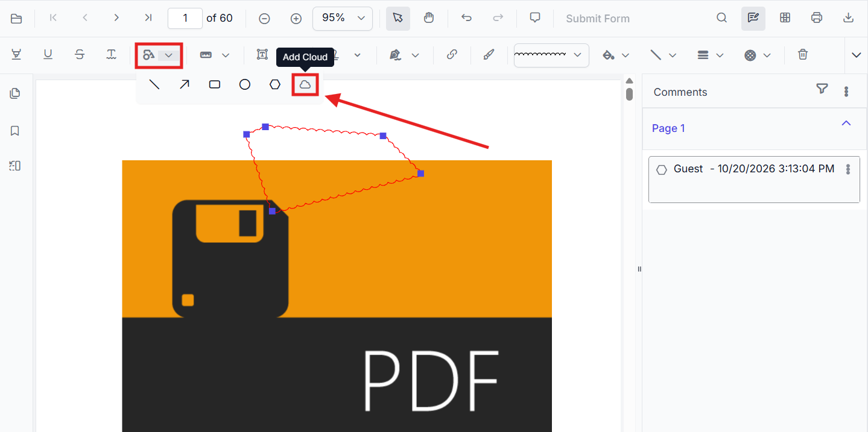This screenshot has height=432, width=868.
Task: Download the PDF file
Action: [848, 18]
